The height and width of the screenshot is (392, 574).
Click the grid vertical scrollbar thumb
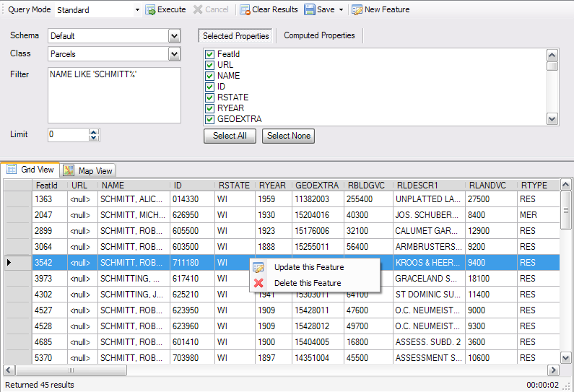pos(565,210)
